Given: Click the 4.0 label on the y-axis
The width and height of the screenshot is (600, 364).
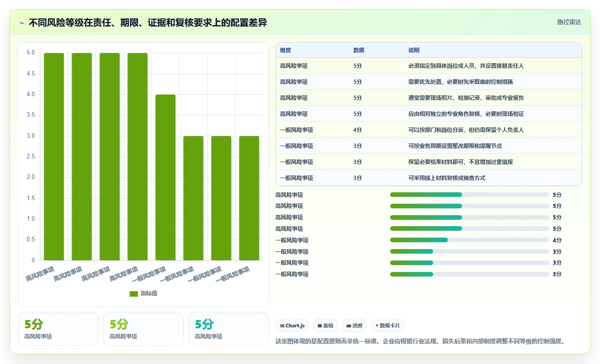Looking at the screenshot, I should point(30,94).
